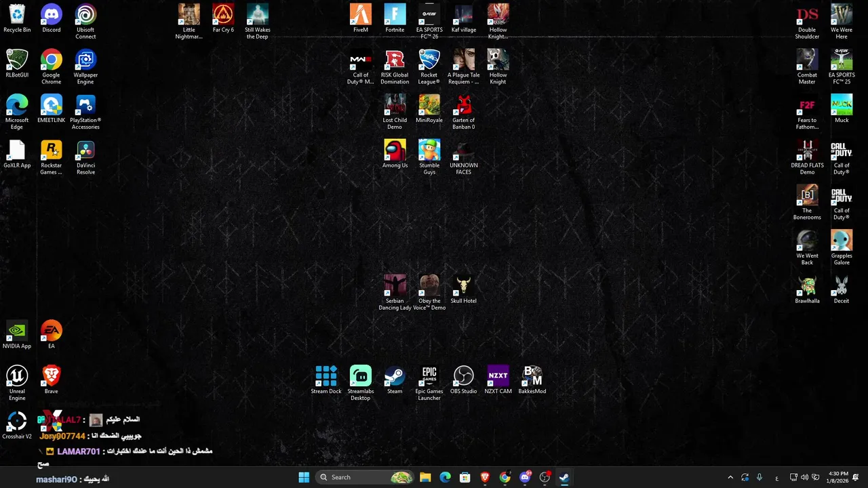Open Crosshair V2 desktop icon
Image resolution: width=868 pixels, height=488 pixels.
[17, 425]
